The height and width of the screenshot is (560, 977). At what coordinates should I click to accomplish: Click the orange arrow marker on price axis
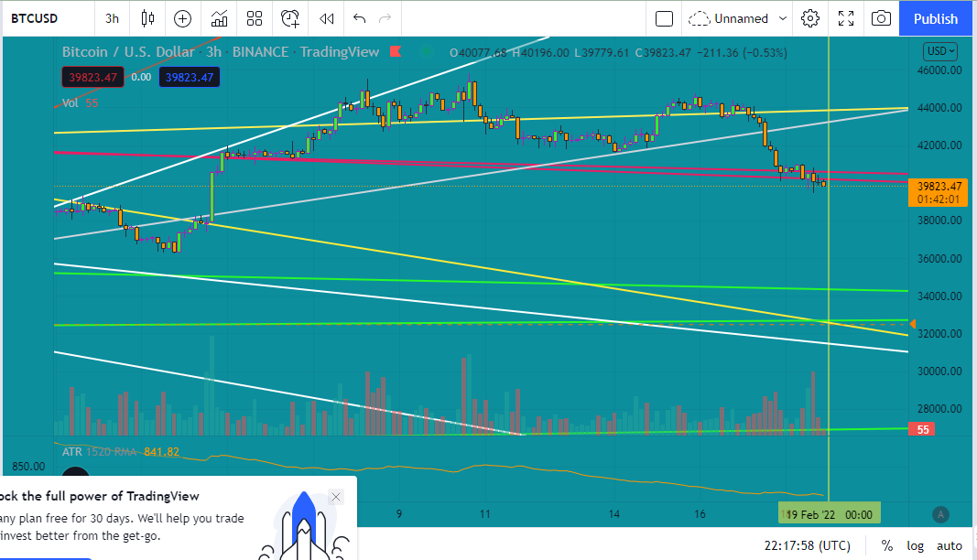pos(912,324)
